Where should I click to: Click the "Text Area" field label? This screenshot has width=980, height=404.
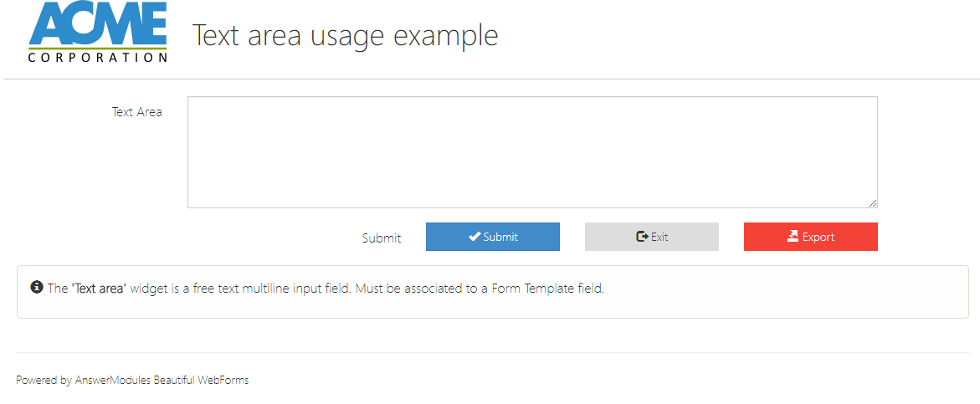[x=137, y=111]
